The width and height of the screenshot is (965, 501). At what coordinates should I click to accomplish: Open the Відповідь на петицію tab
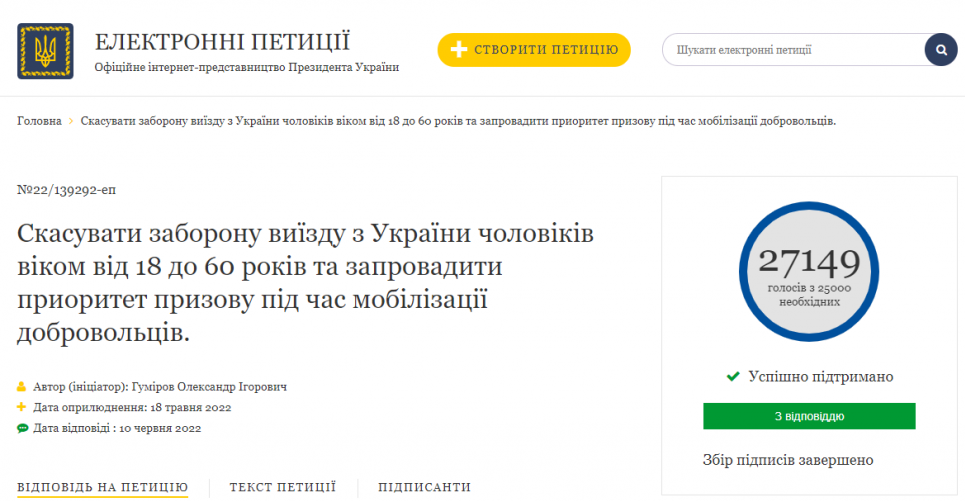[x=102, y=487]
